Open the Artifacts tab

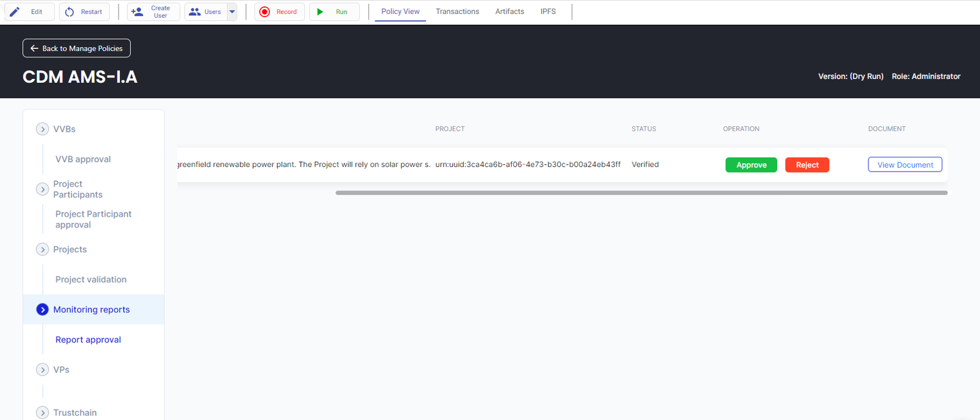tap(510, 11)
